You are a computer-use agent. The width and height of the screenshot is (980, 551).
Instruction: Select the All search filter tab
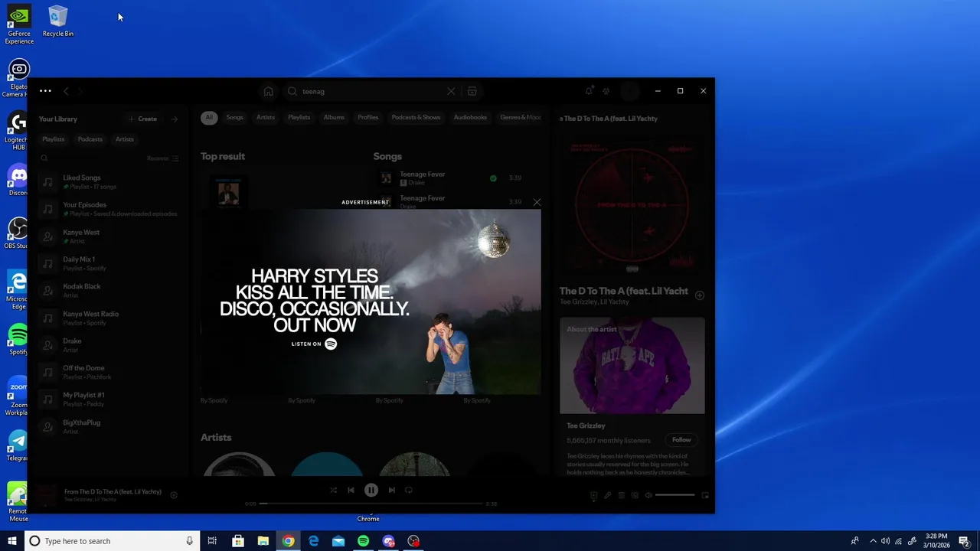click(x=209, y=117)
